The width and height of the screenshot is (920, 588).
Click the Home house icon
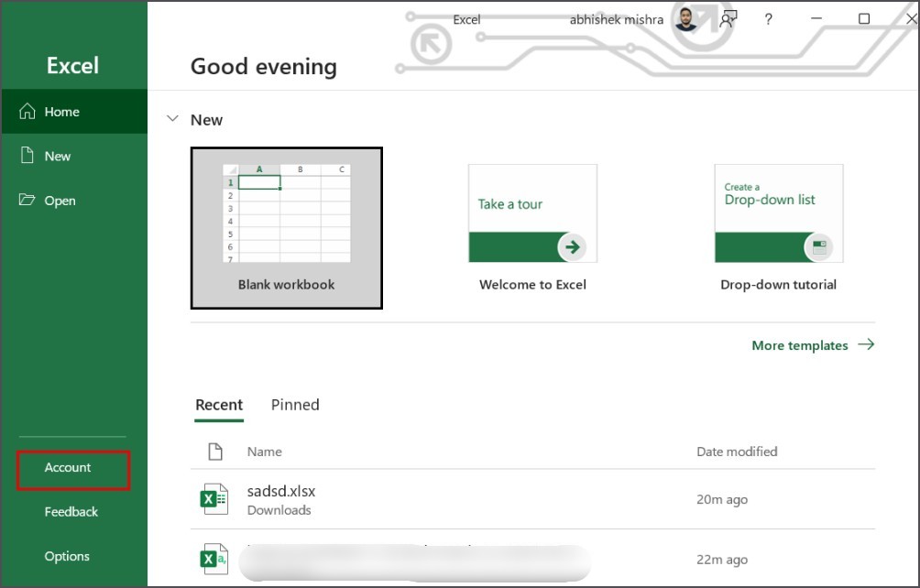coord(27,111)
